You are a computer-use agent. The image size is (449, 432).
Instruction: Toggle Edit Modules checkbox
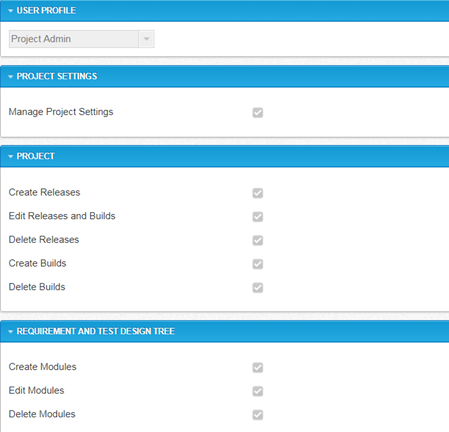click(x=258, y=391)
